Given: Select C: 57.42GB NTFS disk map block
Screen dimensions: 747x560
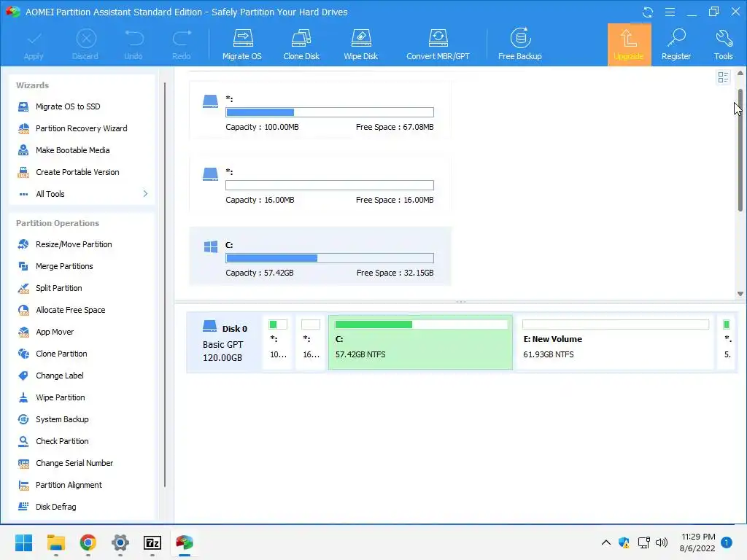Looking at the screenshot, I should tap(421, 343).
